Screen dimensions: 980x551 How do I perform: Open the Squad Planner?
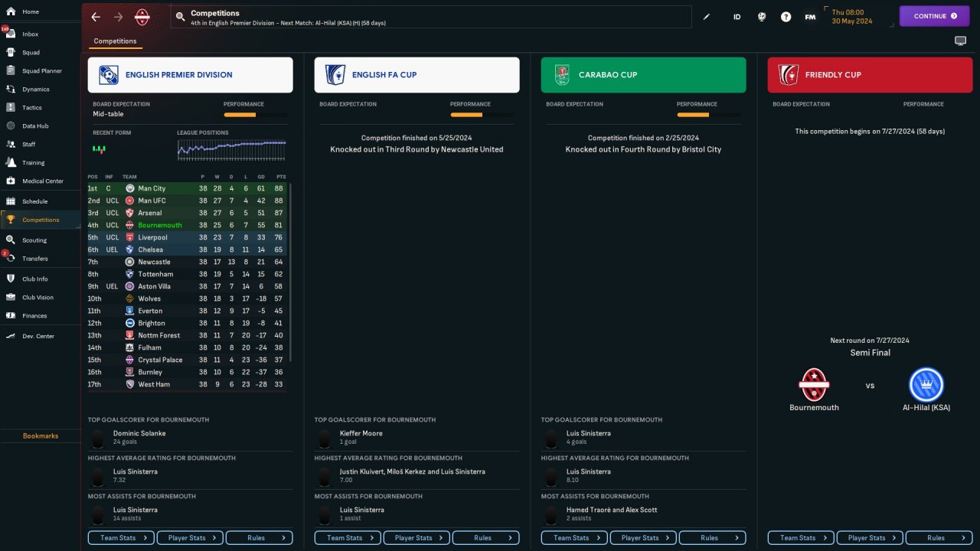point(42,71)
